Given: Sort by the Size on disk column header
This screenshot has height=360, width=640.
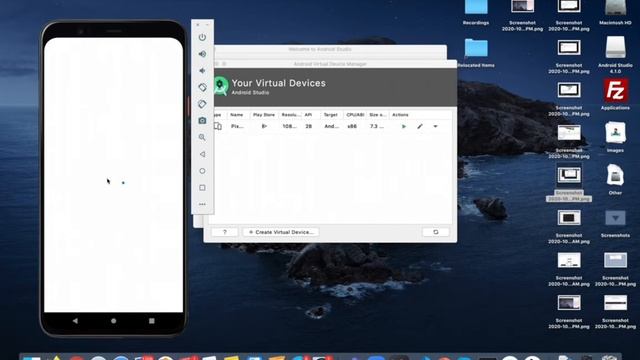Looking at the screenshot, I should pos(378,115).
